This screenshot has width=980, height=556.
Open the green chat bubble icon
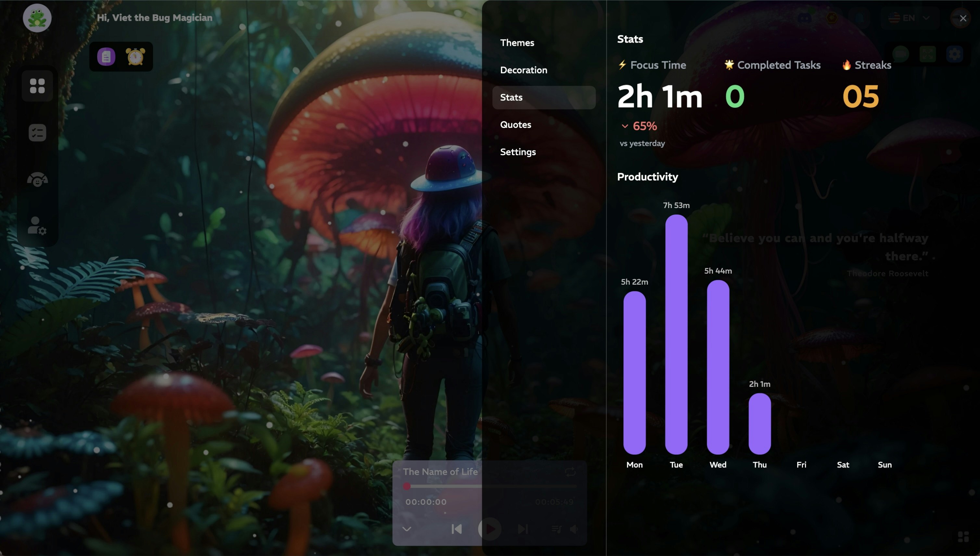[900, 54]
